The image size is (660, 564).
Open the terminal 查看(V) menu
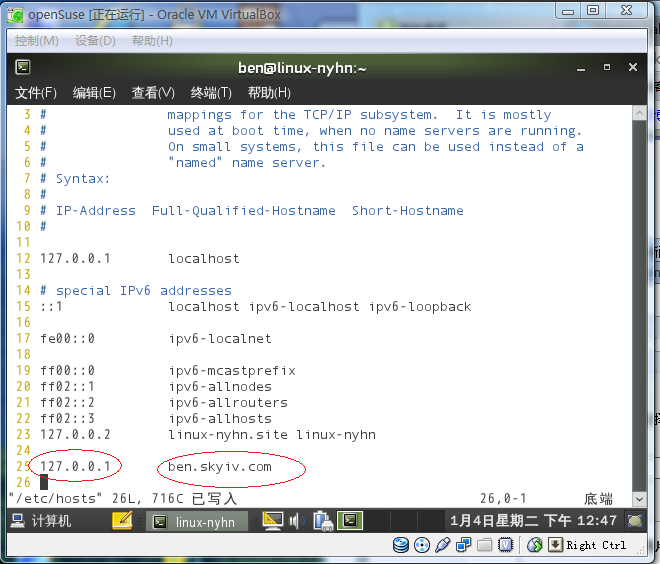pyautogui.click(x=153, y=93)
